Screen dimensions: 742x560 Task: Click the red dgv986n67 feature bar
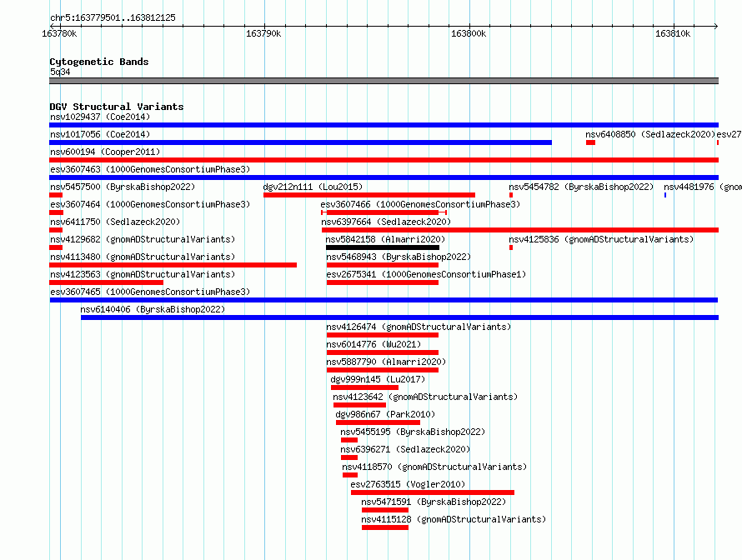coord(378,422)
